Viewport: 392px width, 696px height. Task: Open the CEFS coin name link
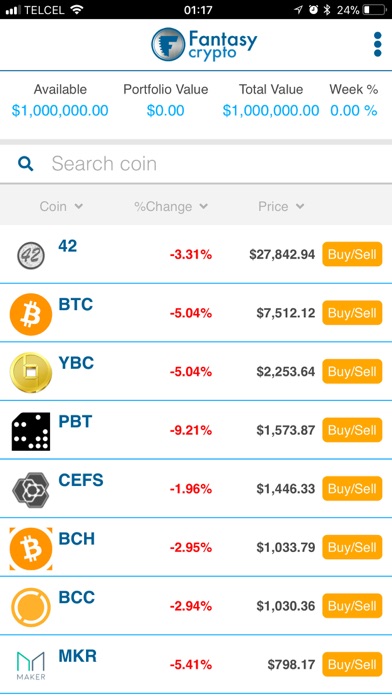pyautogui.click(x=81, y=480)
